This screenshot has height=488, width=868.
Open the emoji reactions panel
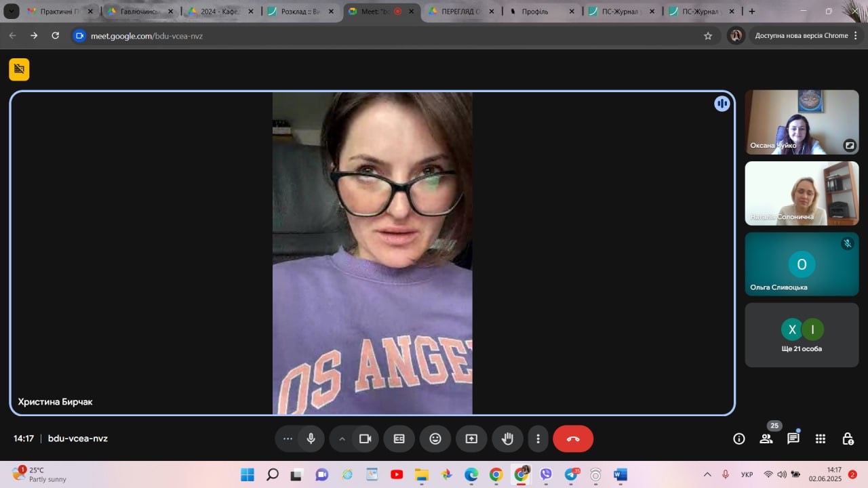[435, 439]
